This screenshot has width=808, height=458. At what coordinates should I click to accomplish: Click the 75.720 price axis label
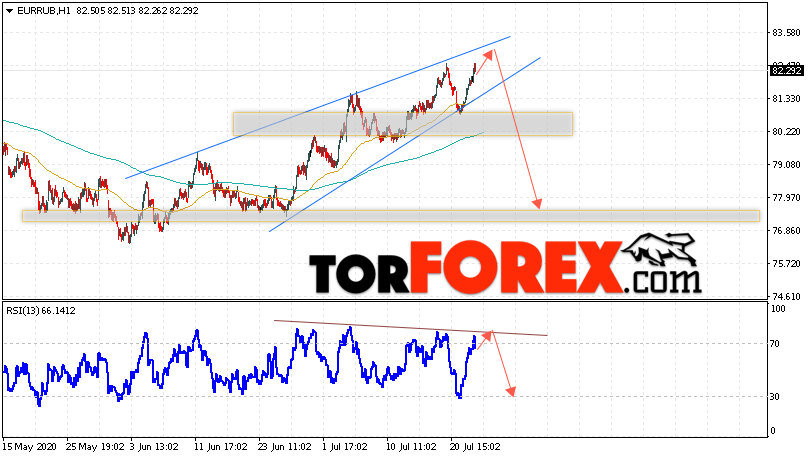pyautogui.click(x=786, y=264)
